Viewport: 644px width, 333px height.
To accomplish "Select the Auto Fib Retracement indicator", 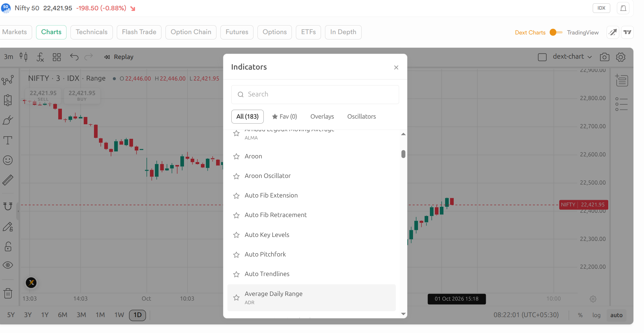I will [311, 215].
